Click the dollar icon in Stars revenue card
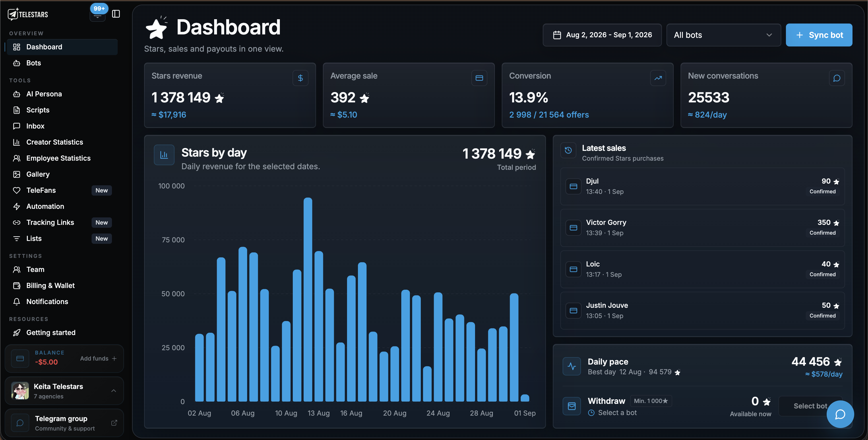Viewport: 868px width, 440px height. 300,78
